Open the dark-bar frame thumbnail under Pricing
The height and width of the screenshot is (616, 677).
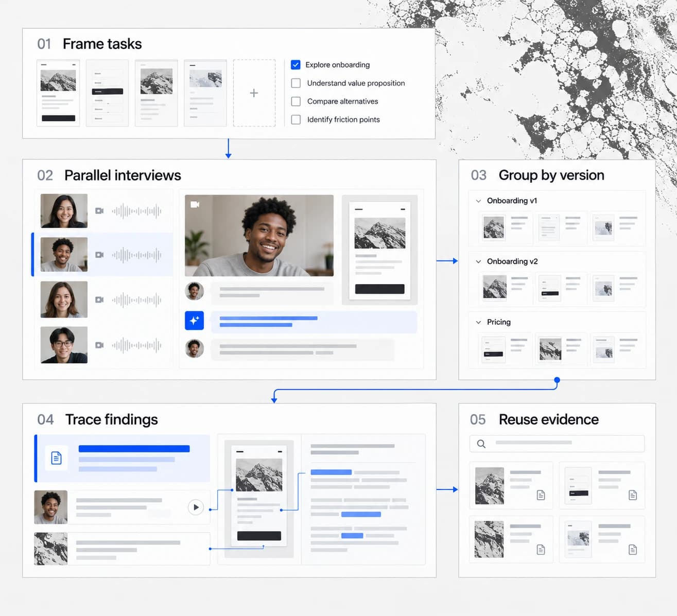click(493, 349)
